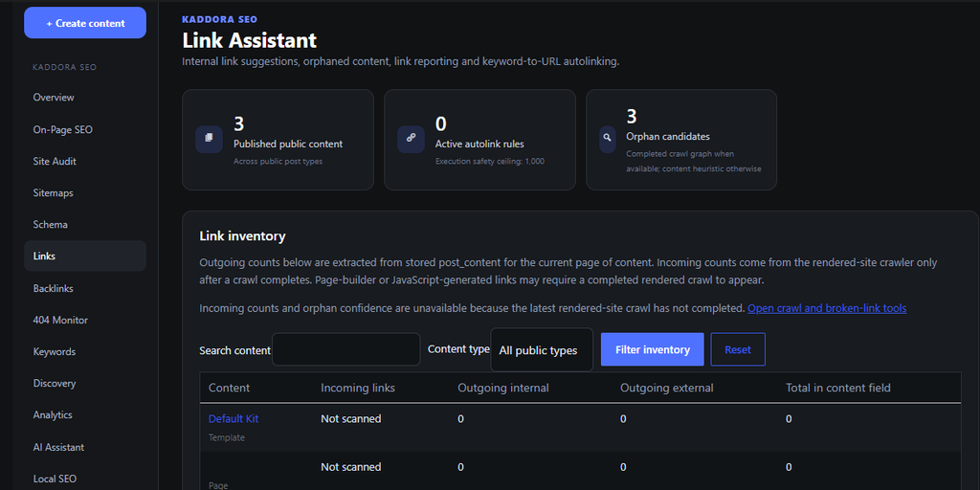Screen dimensions: 980x490
Task: Click the orphan candidates magnifier icon
Action: (608, 138)
